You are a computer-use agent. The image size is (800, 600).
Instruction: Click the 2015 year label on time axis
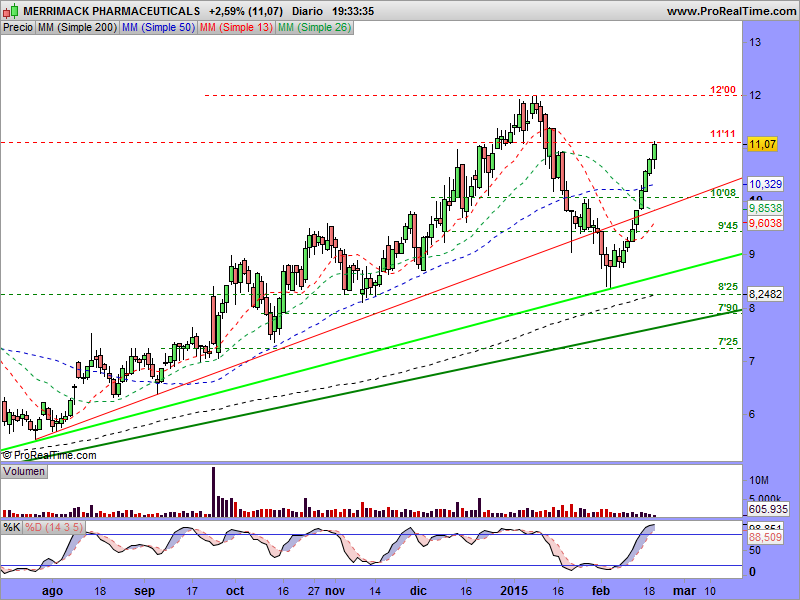tap(514, 591)
